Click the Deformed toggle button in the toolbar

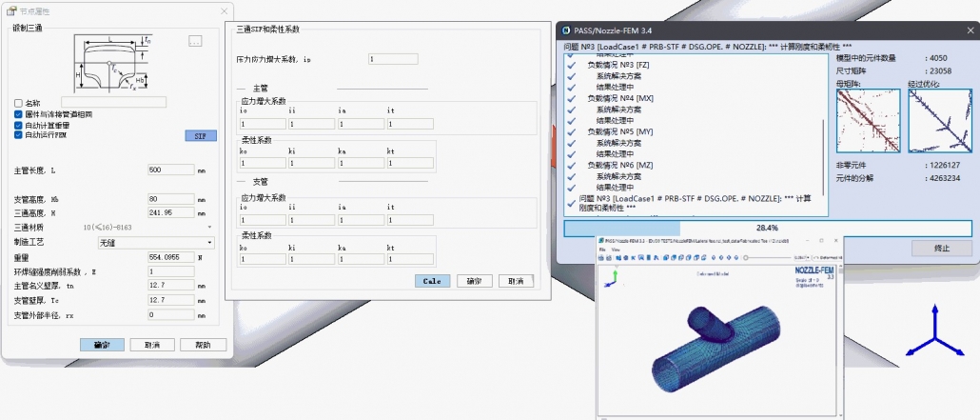(828, 258)
